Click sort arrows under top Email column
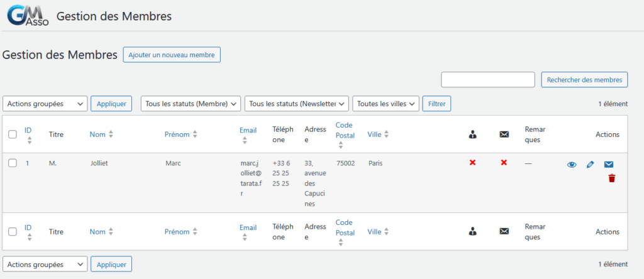The width and height of the screenshot is (644, 279). point(245,140)
